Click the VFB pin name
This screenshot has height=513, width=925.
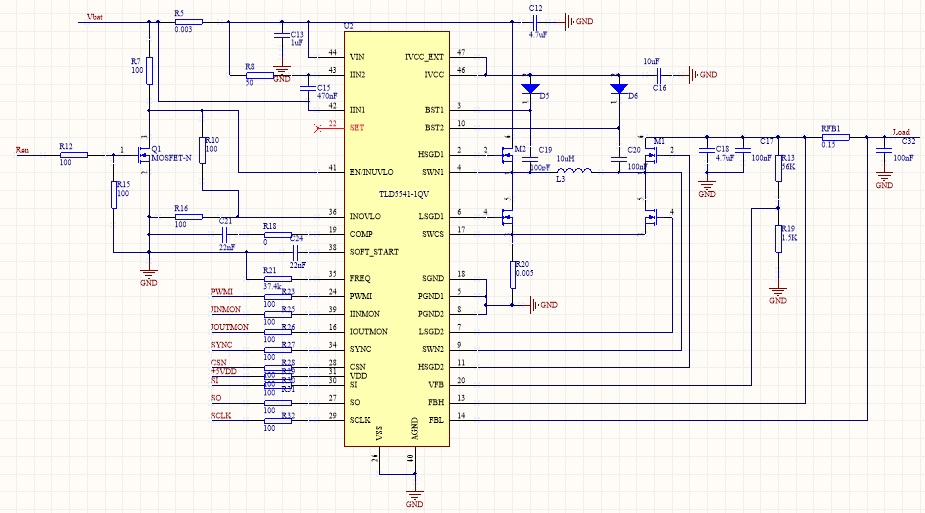click(436, 384)
